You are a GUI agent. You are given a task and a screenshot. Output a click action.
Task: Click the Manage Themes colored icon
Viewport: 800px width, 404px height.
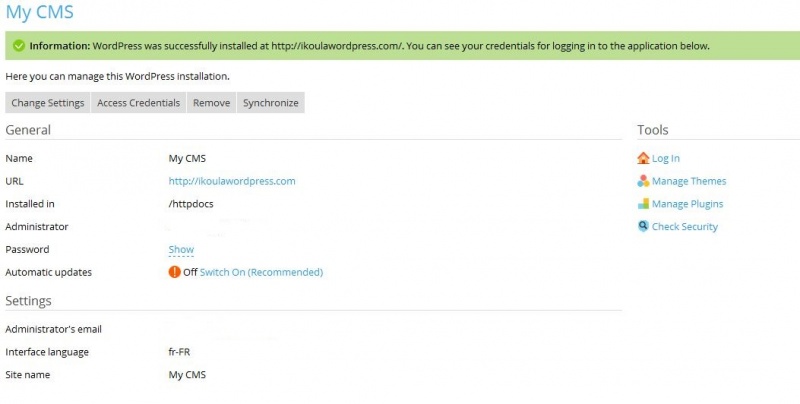[x=643, y=181]
